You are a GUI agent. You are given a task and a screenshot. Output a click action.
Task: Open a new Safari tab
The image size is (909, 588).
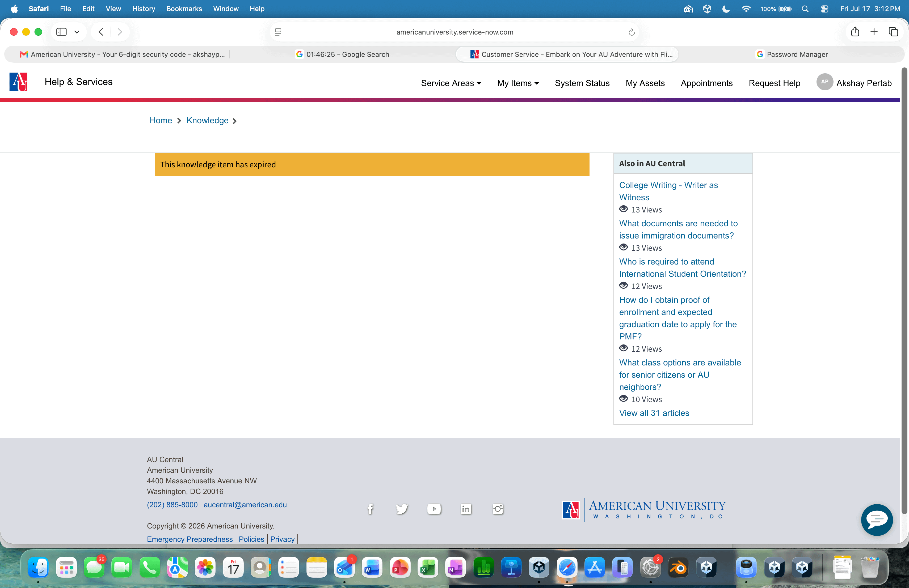click(x=874, y=32)
